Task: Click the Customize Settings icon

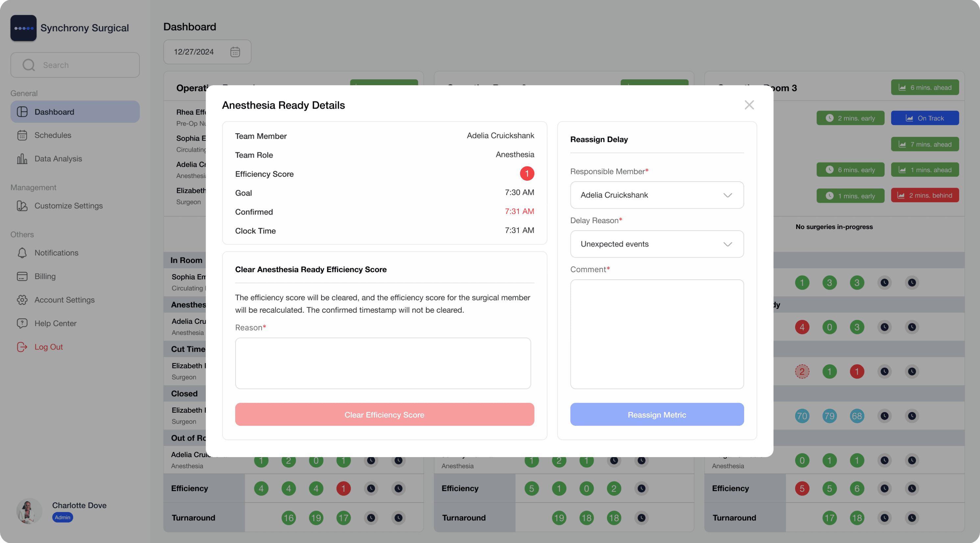Action: [x=22, y=206]
